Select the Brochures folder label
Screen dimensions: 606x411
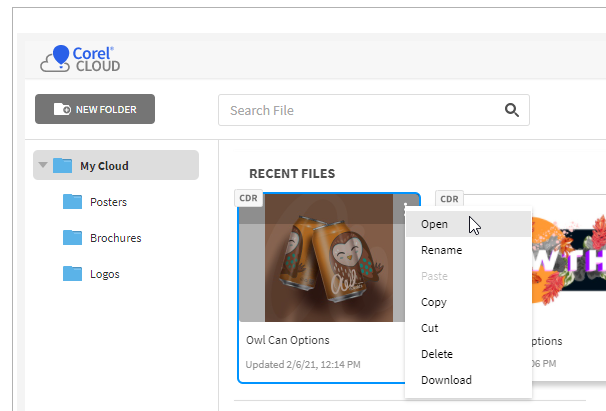116,238
